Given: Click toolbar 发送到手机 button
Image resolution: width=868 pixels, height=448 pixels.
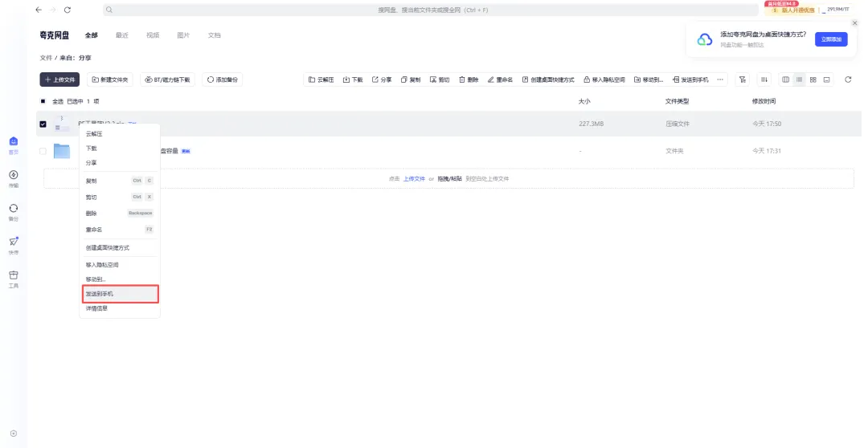Looking at the screenshot, I should coord(690,79).
